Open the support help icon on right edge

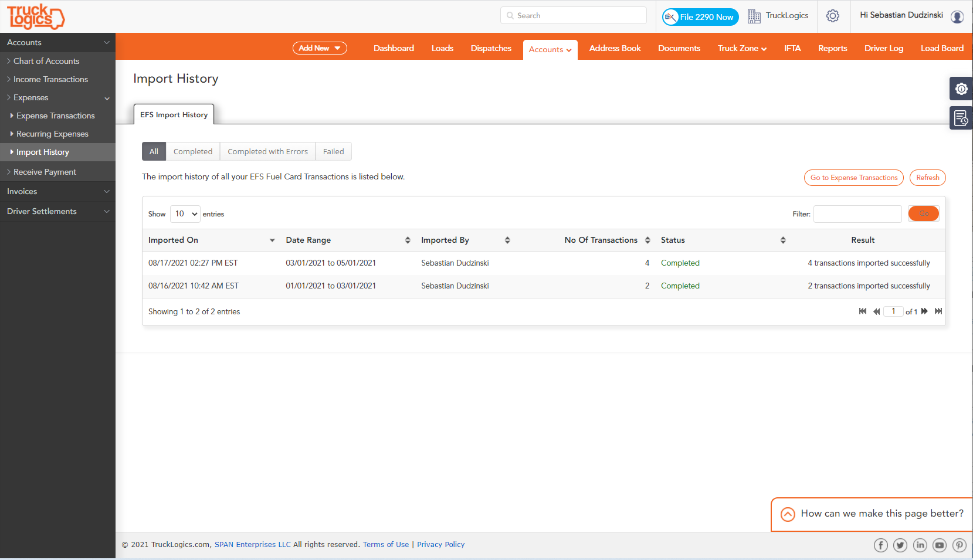[961, 89]
